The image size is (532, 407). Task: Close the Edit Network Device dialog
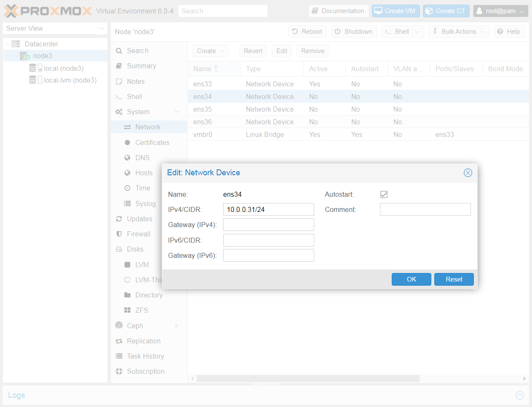pos(468,173)
